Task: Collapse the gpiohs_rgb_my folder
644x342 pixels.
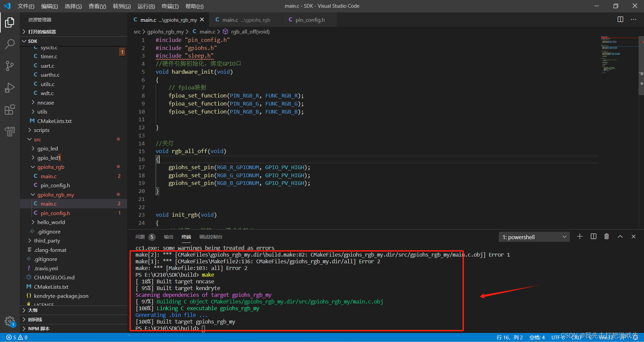Action: [73, 195]
